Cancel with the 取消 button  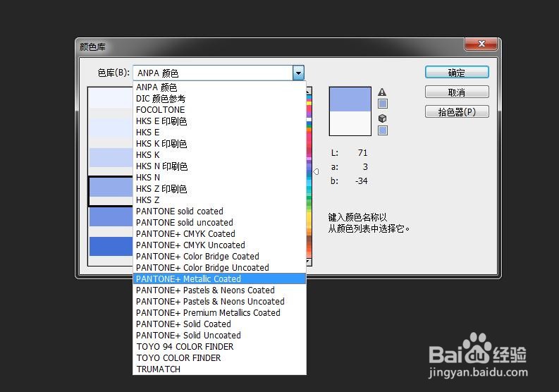pos(457,92)
